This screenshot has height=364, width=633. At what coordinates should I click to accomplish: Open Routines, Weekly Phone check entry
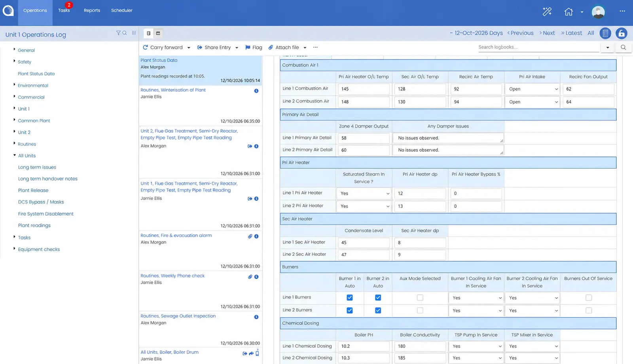click(x=172, y=276)
